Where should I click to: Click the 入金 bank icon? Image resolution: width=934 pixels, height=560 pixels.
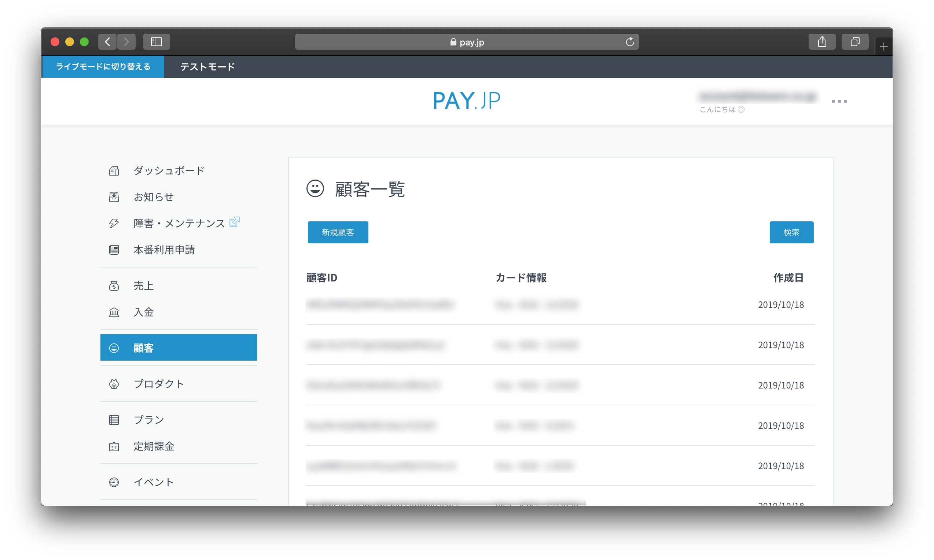[114, 312]
